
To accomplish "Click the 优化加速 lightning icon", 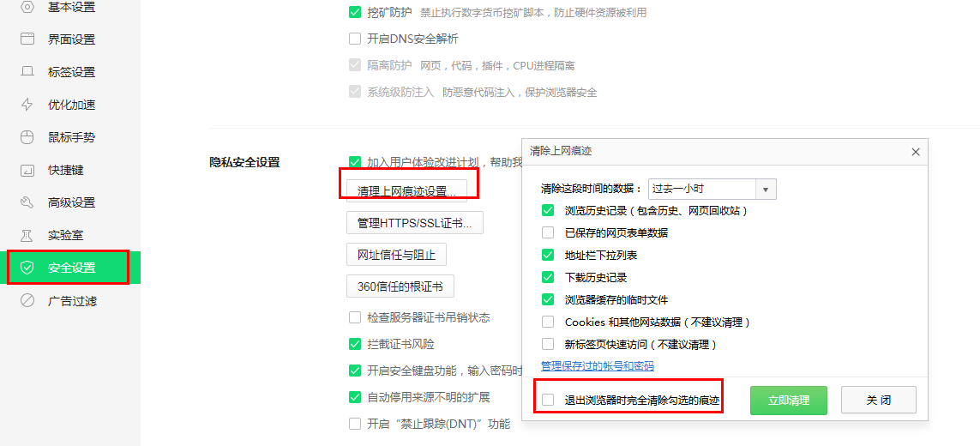I will [27, 105].
